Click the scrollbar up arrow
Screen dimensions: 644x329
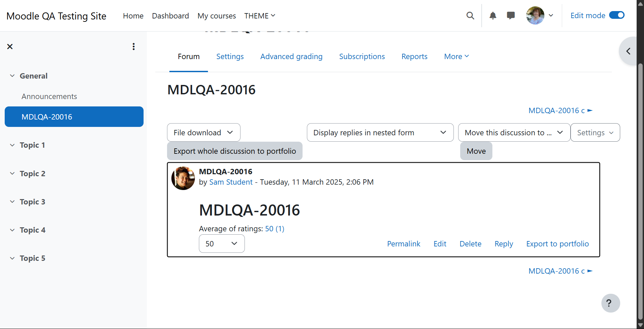(640, 4)
